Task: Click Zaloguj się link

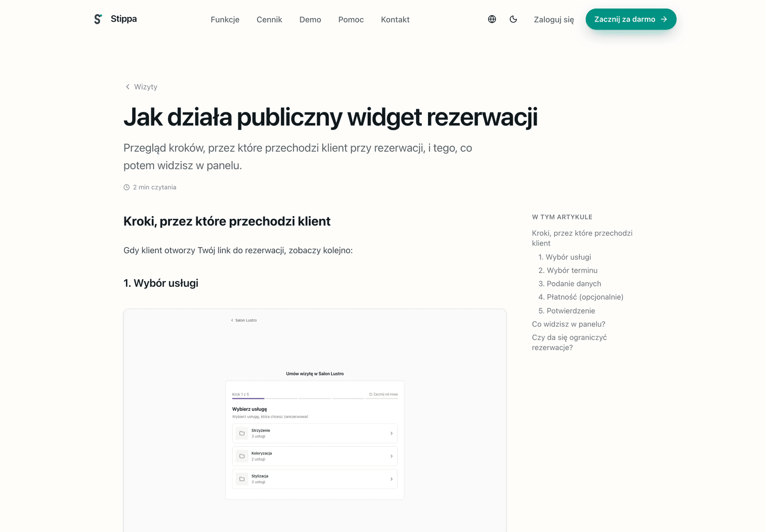Action: [x=554, y=20]
